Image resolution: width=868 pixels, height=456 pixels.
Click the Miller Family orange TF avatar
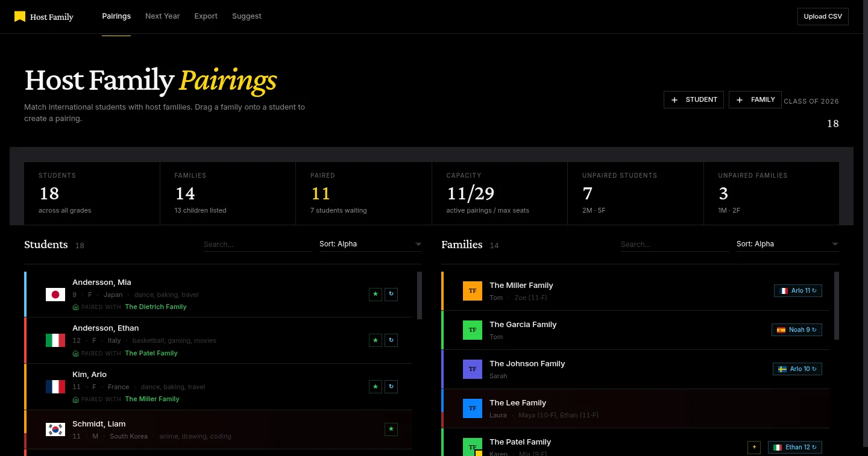pyautogui.click(x=473, y=291)
